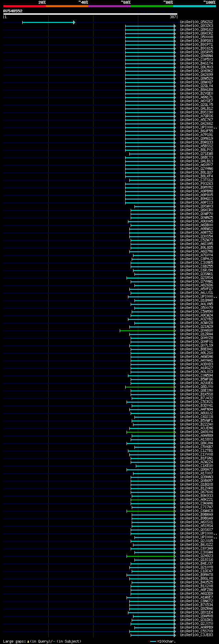Click the UniRef100_A9U0A5 label
This screenshot has width=219, height=644.
[196, 222]
